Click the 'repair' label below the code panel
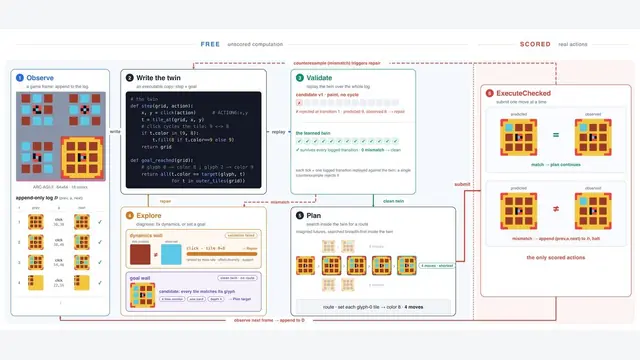 pyautogui.click(x=165, y=201)
